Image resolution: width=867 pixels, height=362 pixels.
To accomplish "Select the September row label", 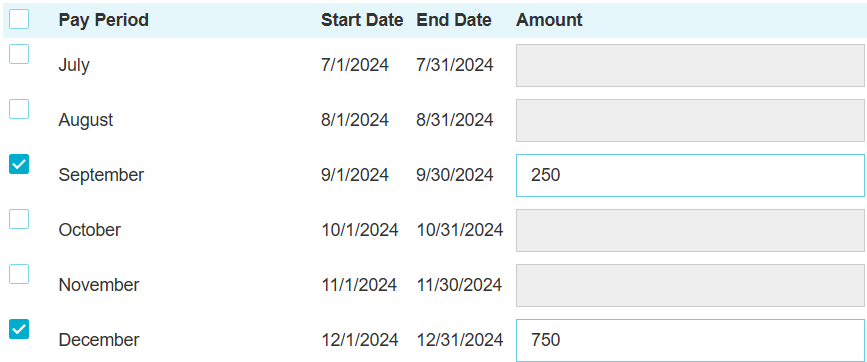I will pyautogui.click(x=101, y=175).
